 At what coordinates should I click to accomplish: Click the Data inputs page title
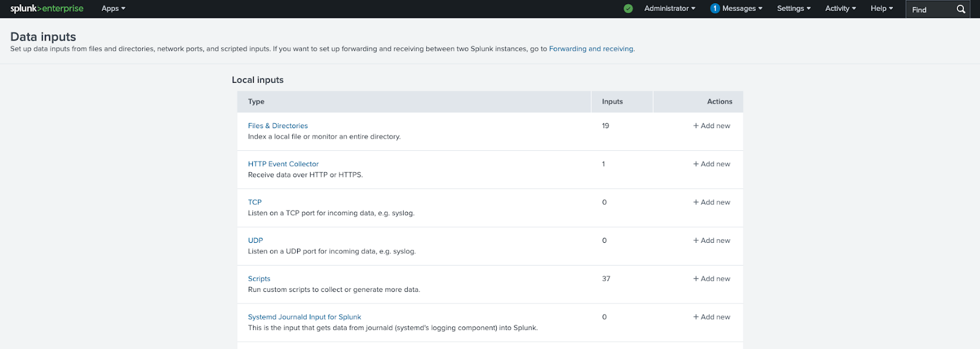click(x=43, y=37)
